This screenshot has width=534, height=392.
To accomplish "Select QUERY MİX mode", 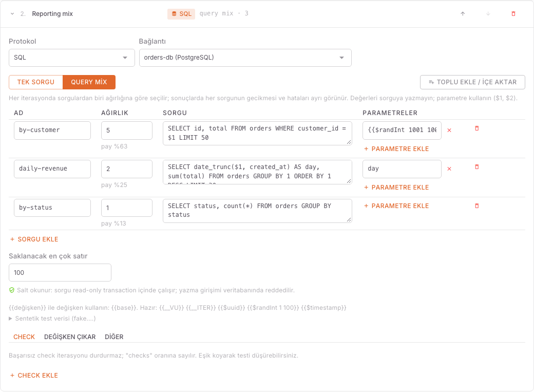I will pos(89,82).
